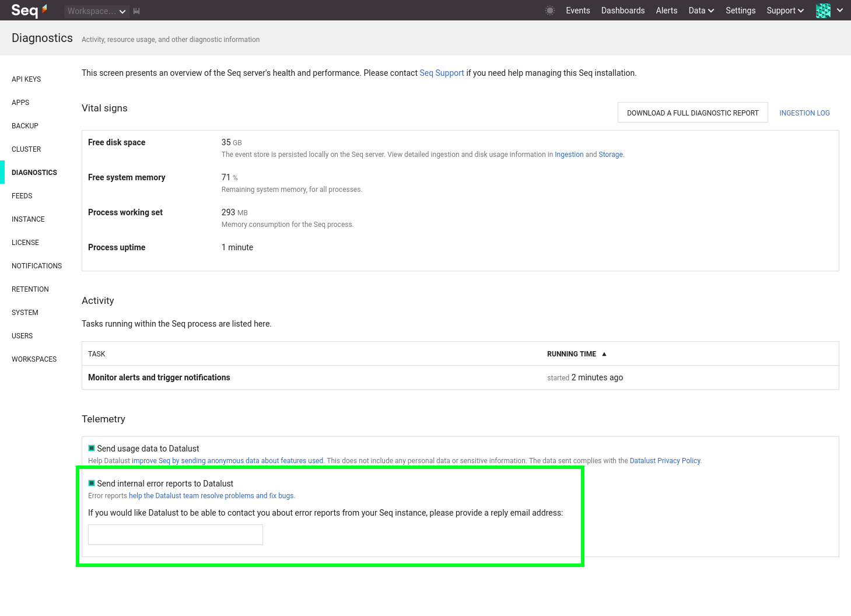The width and height of the screenshot is (851, 616).
Task: Follow the Storage link under Free disk space
Action: tap(611, 155)
